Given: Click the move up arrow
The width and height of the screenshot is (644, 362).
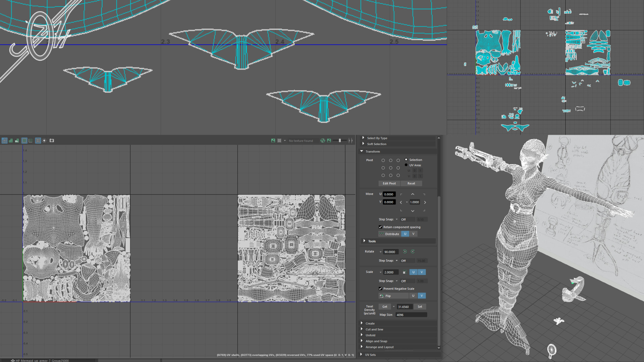Looking at the screenshot, I should point(413,194).
